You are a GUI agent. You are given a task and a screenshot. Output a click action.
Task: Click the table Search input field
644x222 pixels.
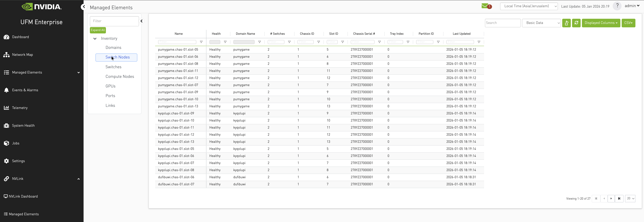[503, 23]
